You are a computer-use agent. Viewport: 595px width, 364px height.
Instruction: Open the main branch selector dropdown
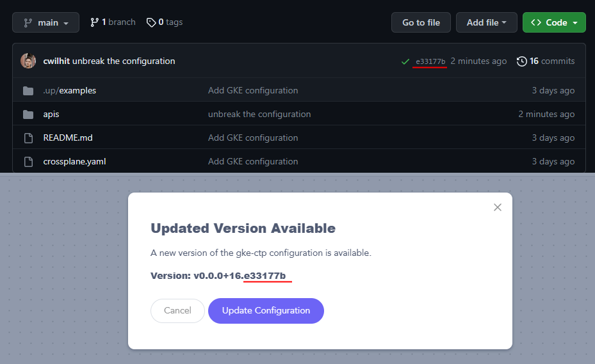tap(45, 22)
